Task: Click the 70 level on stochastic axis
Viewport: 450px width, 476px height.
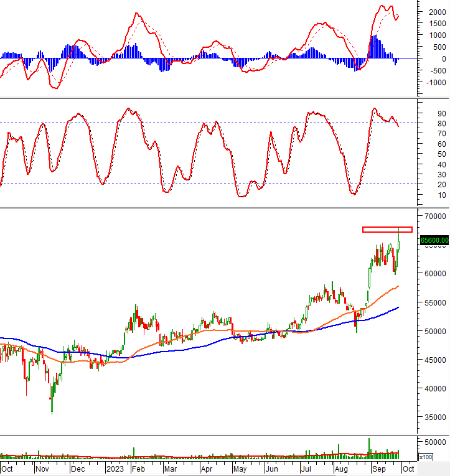Action: pyautogui.click(x=441, y=134)
